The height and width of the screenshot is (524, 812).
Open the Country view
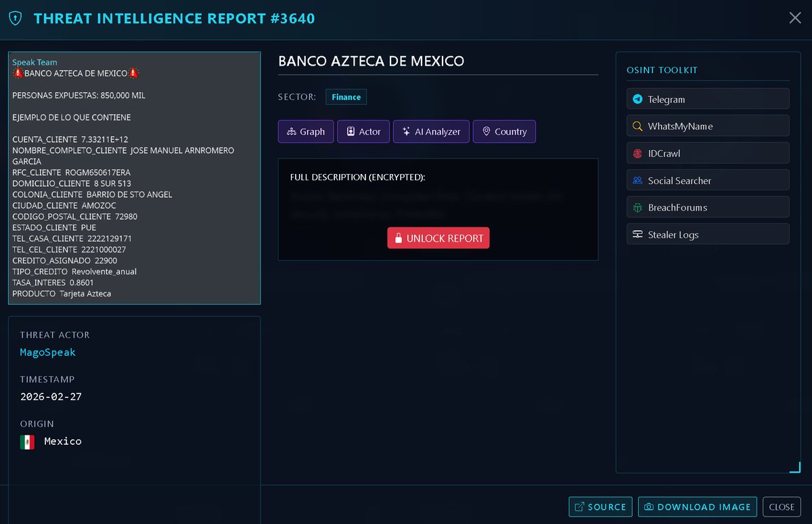[x=504, y=131]
